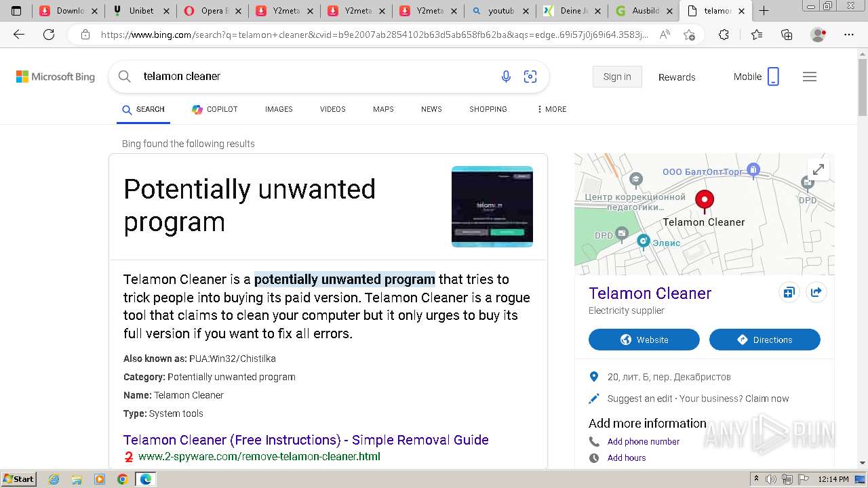Save Telamon Cleaner place icon
Image resolution: width=868 pixels, height=488 pixels.
(x=789, y=293)
